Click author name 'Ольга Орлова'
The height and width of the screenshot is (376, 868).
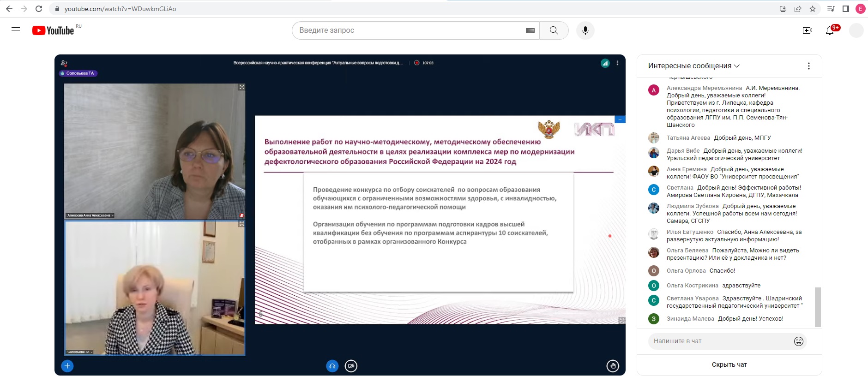tap(686, 271)
